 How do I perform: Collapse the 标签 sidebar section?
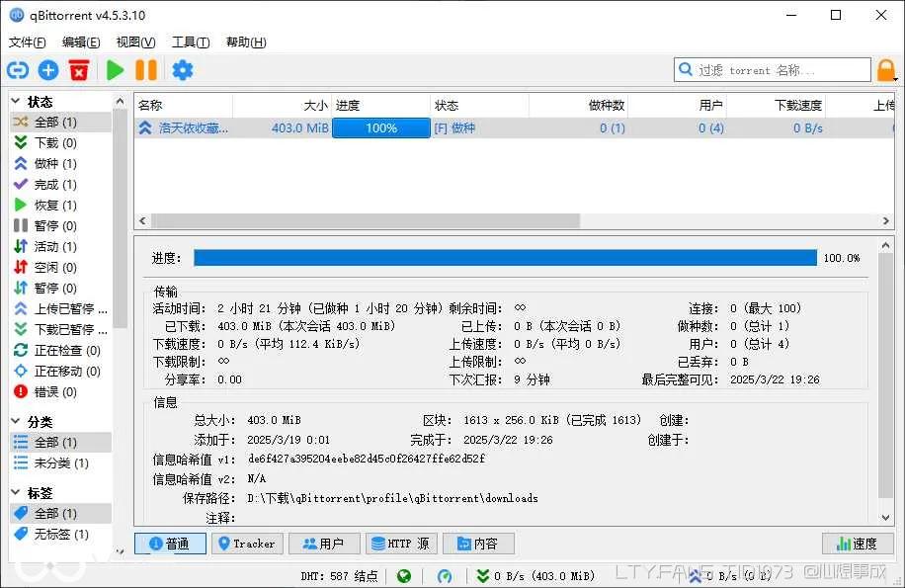click(x=16, y=492)
